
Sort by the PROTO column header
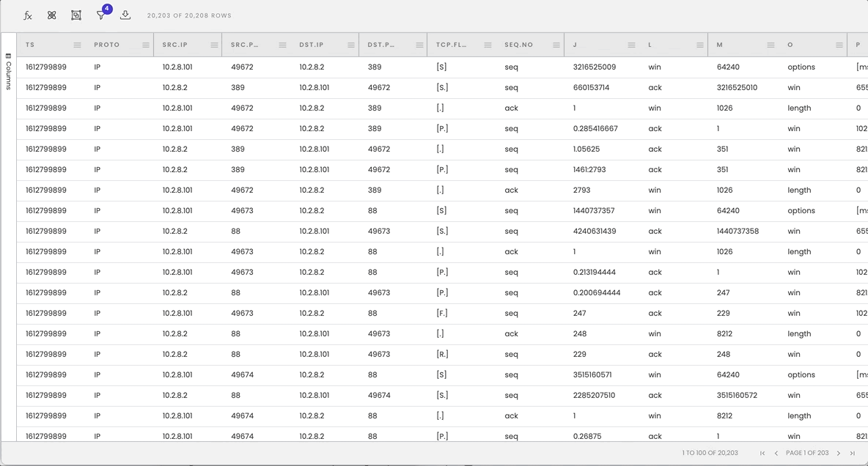coord(107,45)
